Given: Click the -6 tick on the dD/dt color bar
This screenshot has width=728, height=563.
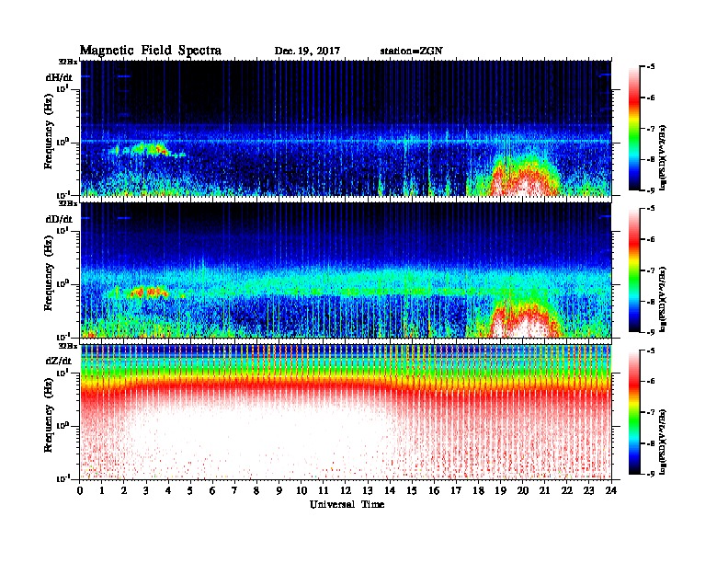Looking at the screenshot, I should pyautogui.click(x=651, y=239).
